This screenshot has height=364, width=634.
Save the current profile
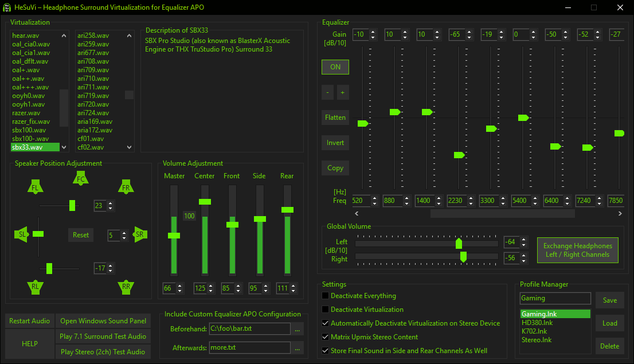610,300
